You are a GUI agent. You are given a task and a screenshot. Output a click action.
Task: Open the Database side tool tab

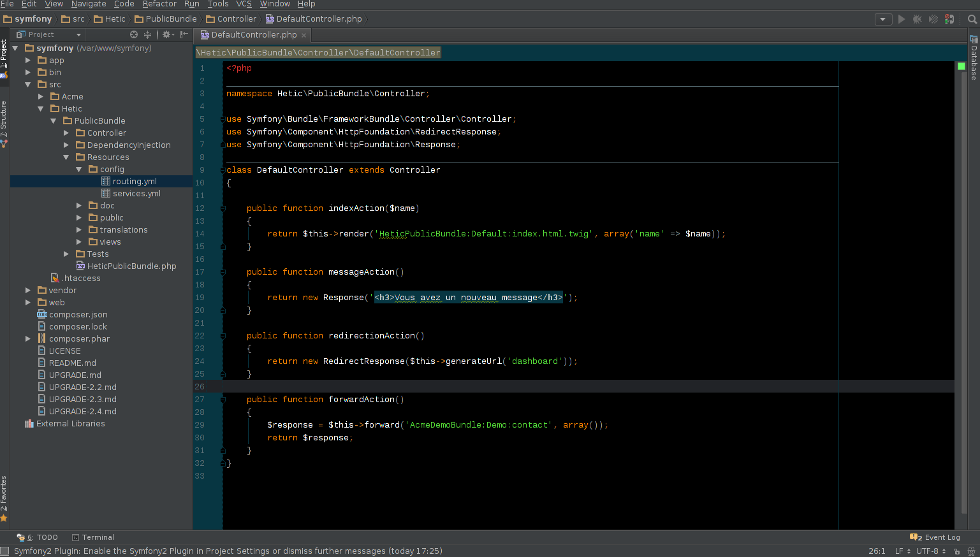point(974,59)
